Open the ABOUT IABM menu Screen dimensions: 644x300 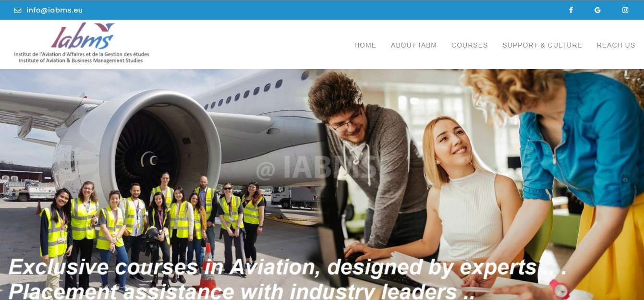click(x=413, y=45)
